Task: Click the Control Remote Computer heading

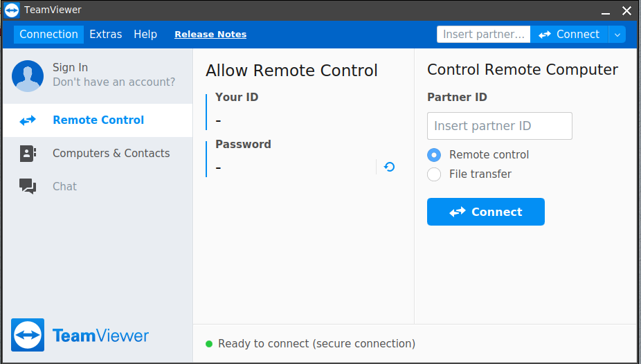Action: tap(523, 70)
